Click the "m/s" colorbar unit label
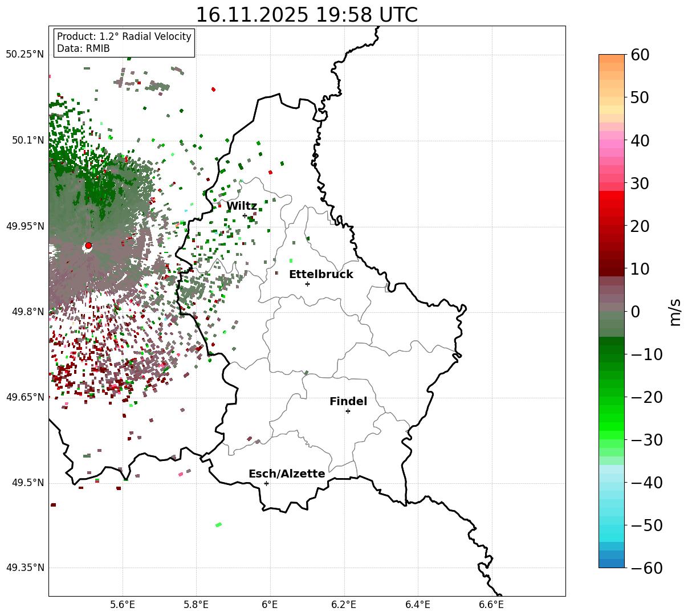Screen dimensions: 688x616 coord(675,311)
